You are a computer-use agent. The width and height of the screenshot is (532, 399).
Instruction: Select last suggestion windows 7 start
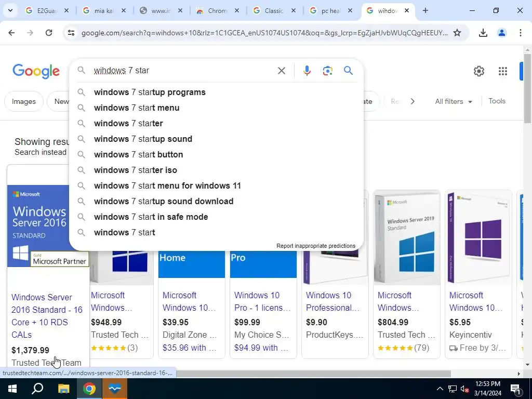216,233
